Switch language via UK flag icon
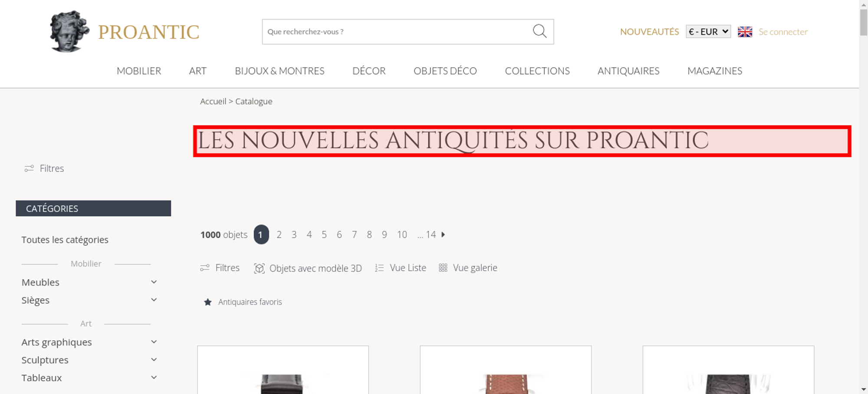Screen dimensions: 868x394 tap(745, 32)
